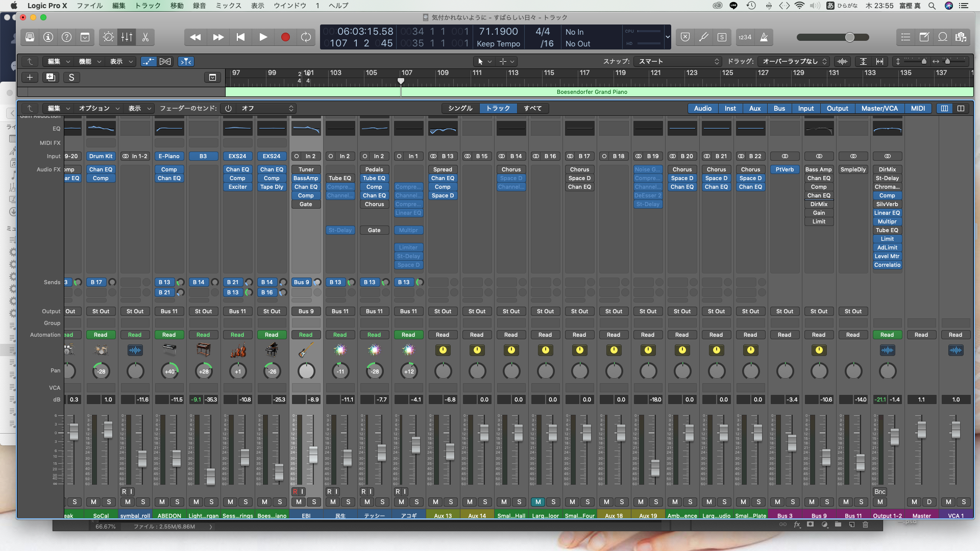The width and height of the screenshot is (980, 551).
Task: Click the Bus 9 output slot on EBI
Action: point(306,311)
